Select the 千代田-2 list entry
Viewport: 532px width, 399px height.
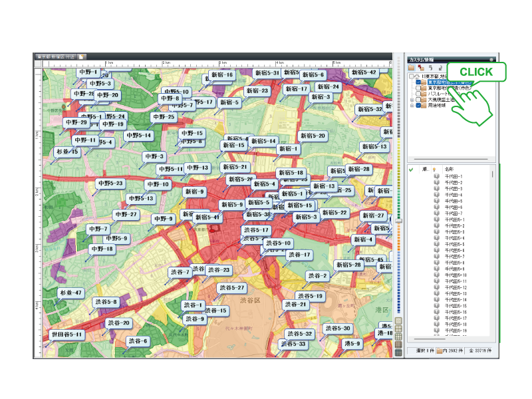454,182
